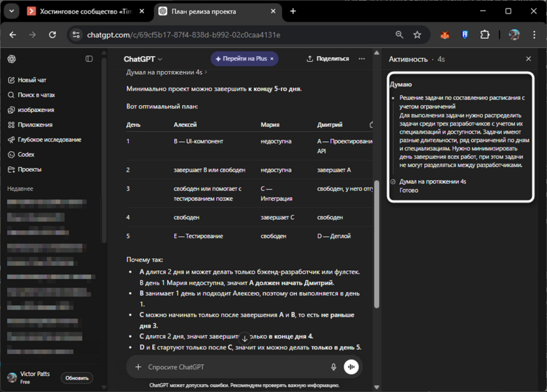
Task: Open the chat options three-dot menu
Action: point(362,59)
